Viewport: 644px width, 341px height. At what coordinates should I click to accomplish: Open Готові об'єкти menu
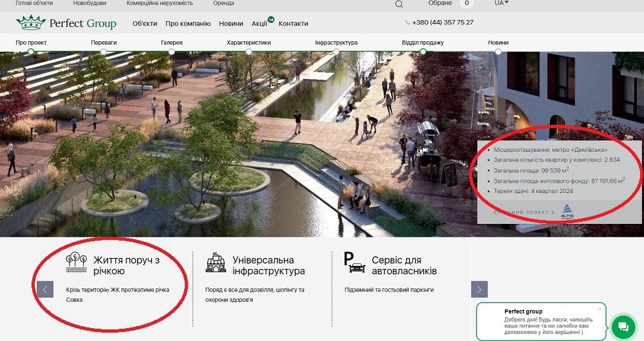pyautogui.click(x=34, y=3)
